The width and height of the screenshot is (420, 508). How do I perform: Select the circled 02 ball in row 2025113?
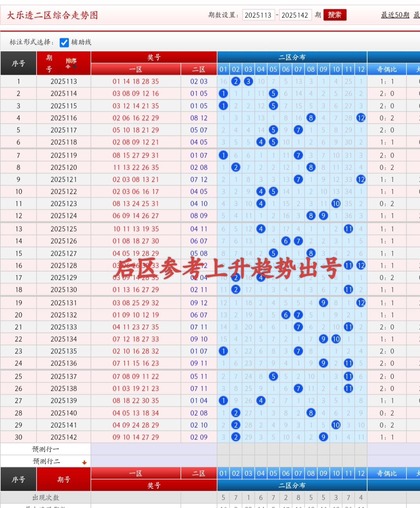point(236,81)
